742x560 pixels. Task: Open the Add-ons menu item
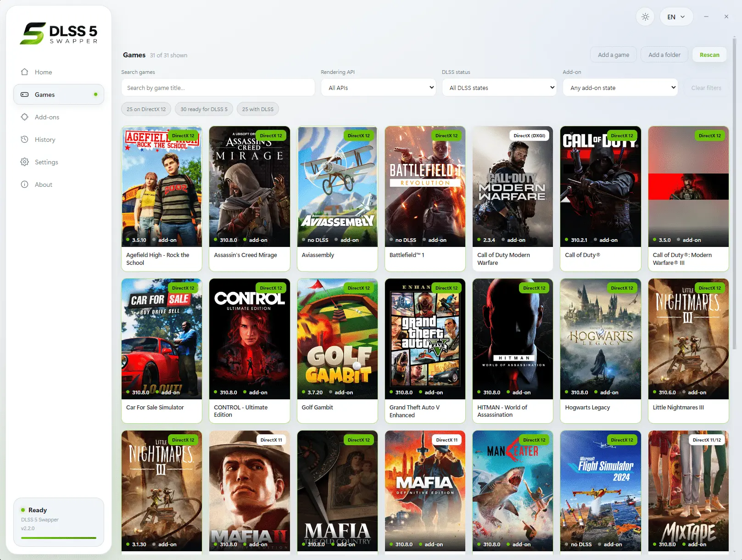click(59, 117)
